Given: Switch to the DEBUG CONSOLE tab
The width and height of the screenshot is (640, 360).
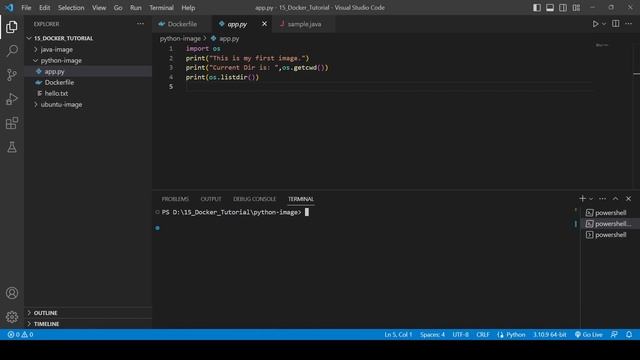Looking at the screenshot, I should (x=255, y=199).
